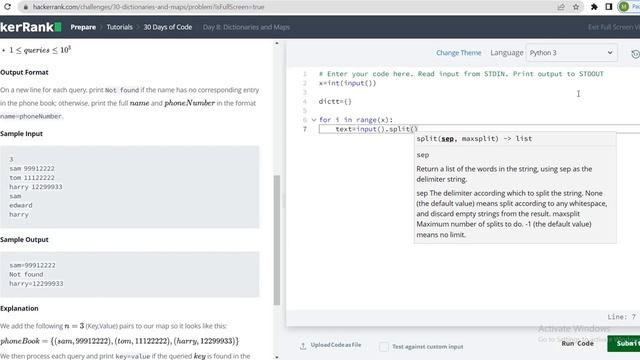The width and height of the screenshot is (640, 360).
Task: Click sample input line 'harry 12299933'
Action: coord(36,187)
